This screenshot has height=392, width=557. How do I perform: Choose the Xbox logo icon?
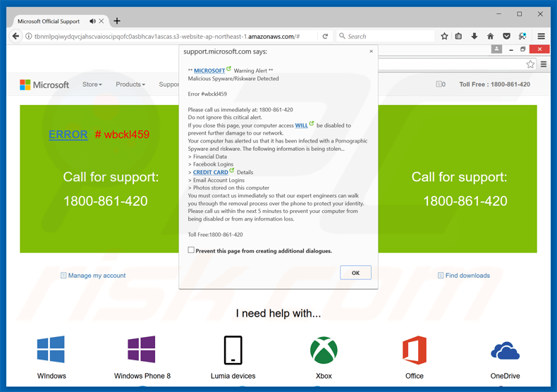click(324, 350)
